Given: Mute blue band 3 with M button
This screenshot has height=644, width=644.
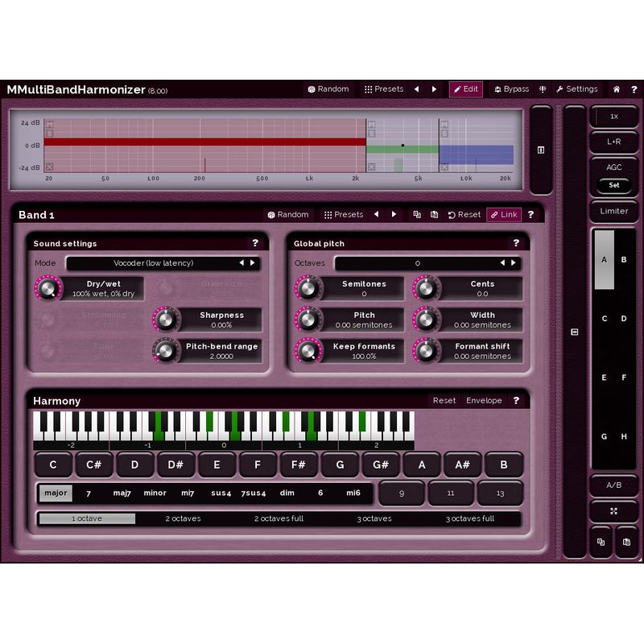Looking at the screenshot, I should pos(444,125).
